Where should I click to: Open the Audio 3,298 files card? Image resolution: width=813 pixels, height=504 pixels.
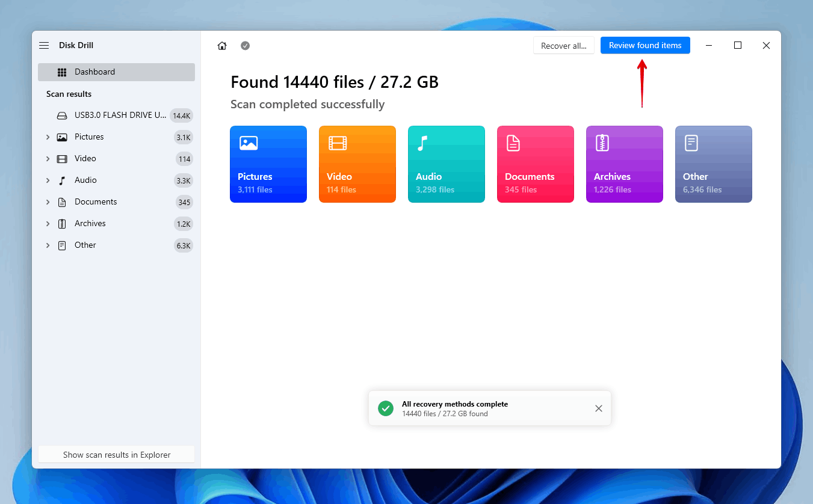tap(447, 164)
